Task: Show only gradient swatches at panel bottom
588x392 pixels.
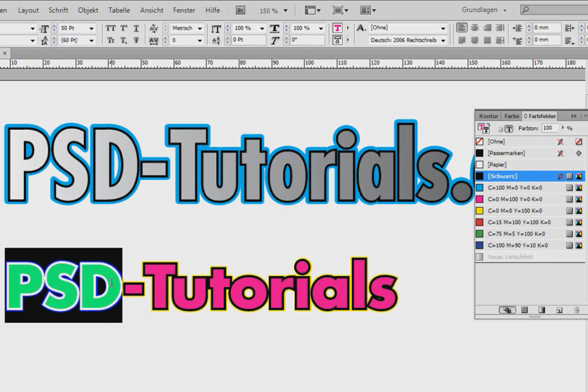Action: click(541, 310)
